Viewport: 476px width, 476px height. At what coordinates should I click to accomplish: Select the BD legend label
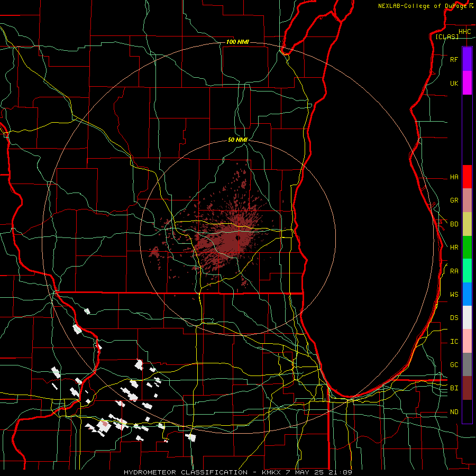click(x=454, y=224)
